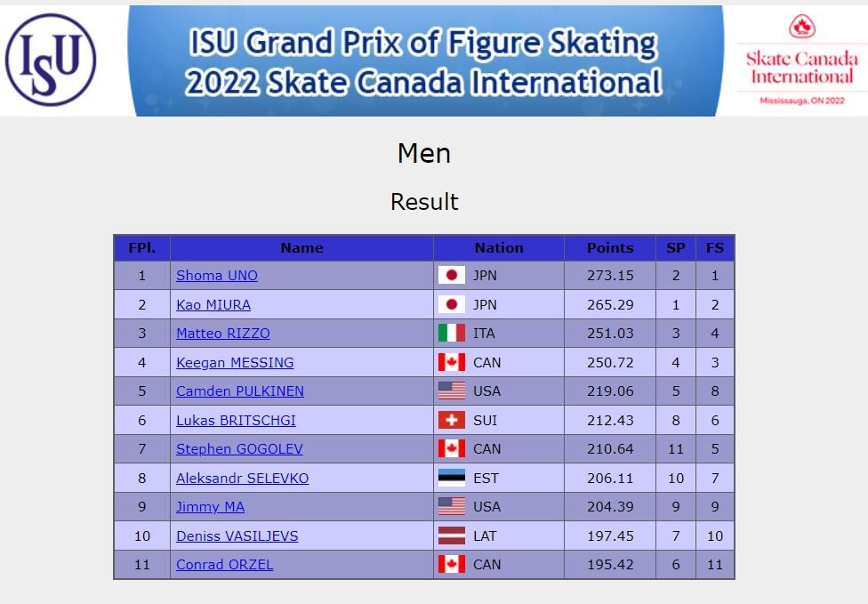The width and height of the screenshot is (868, 604).
Task: Select the Stephen GOGOLEV link
Action: coord(239,449)
